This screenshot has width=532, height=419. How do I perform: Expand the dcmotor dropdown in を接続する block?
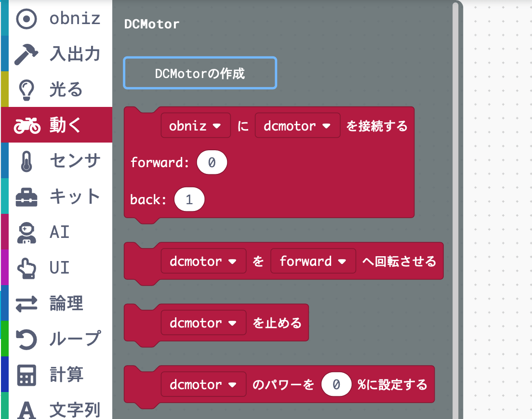coord(297,126)
